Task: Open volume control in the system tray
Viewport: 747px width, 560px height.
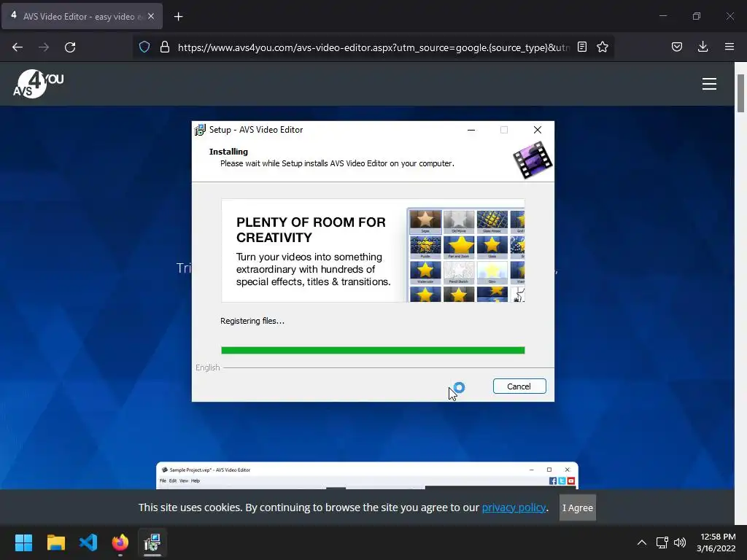Action: pos(680,542)
